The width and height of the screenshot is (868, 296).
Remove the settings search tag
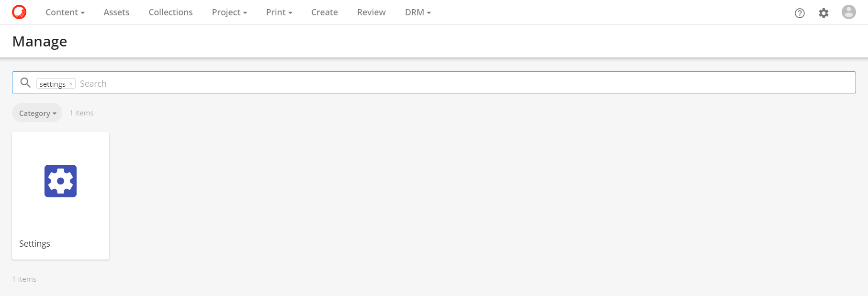pos(71,84)
